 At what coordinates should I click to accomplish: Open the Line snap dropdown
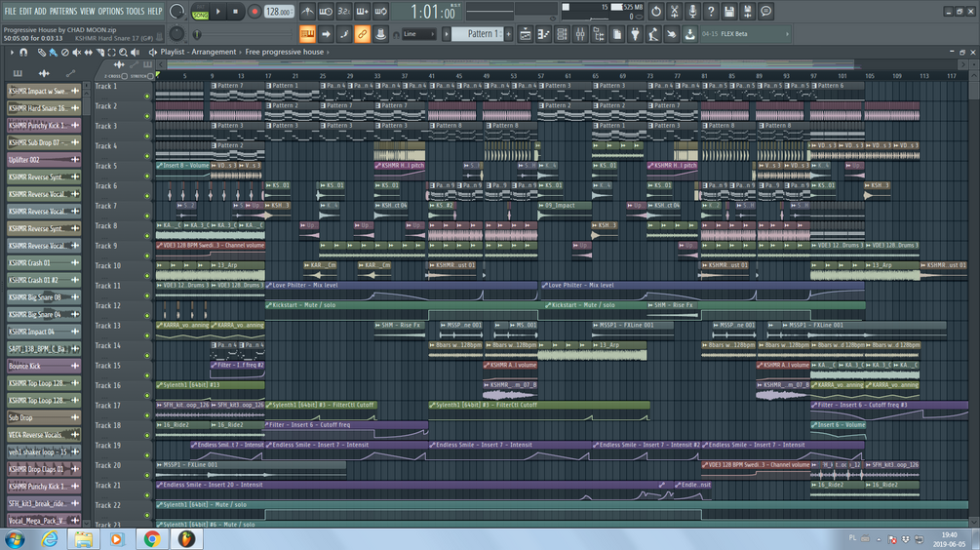click(418, 34)
